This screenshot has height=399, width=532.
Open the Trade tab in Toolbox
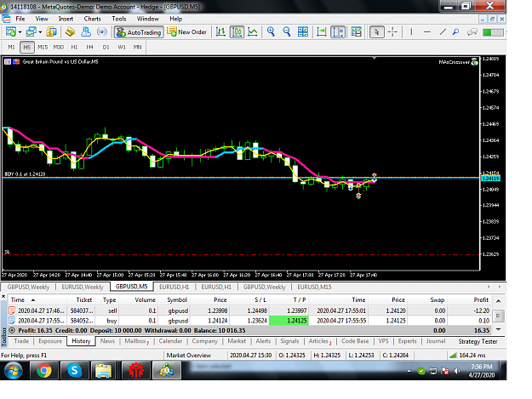(x=21, y=341)
